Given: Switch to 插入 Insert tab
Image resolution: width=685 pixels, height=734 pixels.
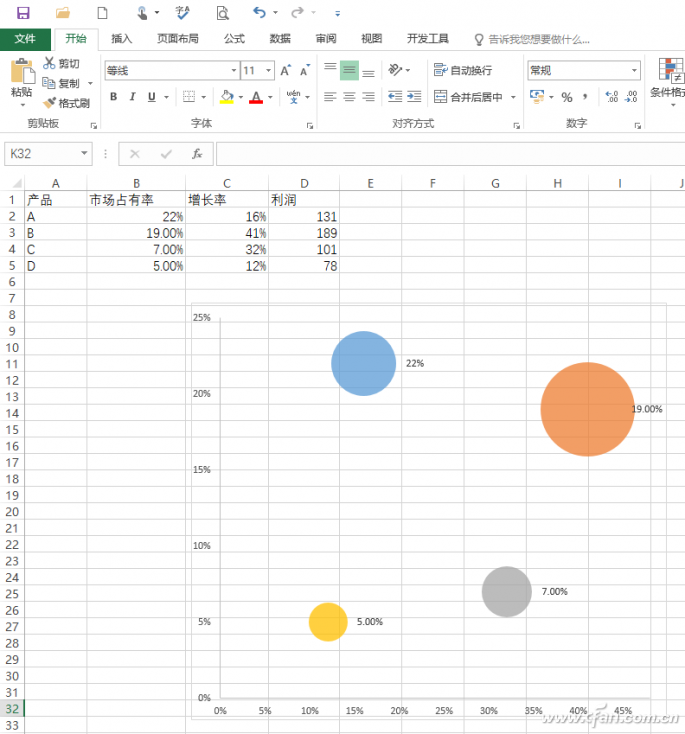Looking at the screenshot, I should coord(121,39).
